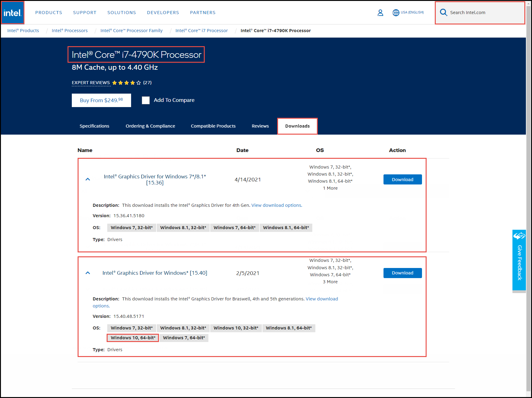This screenshot has width=532, height=398.
Task: Open Intel Products breadcrumb link
Action: pos(23,31)
